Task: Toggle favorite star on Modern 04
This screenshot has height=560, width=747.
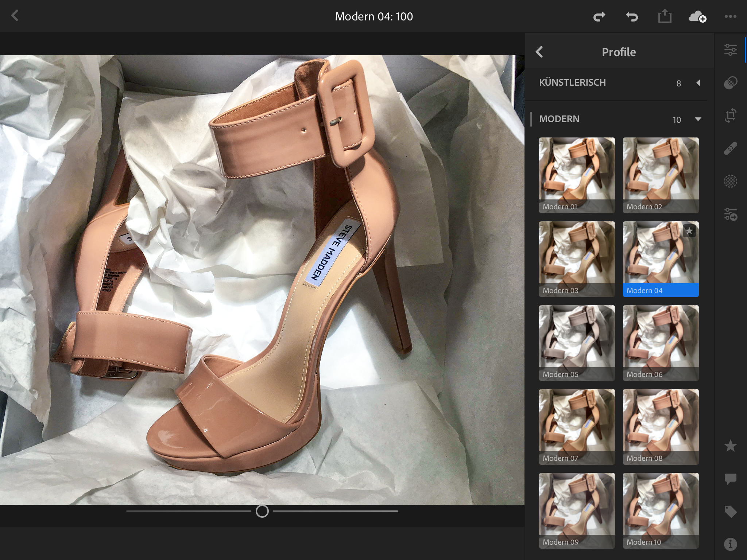Action: tap(689, 231)
